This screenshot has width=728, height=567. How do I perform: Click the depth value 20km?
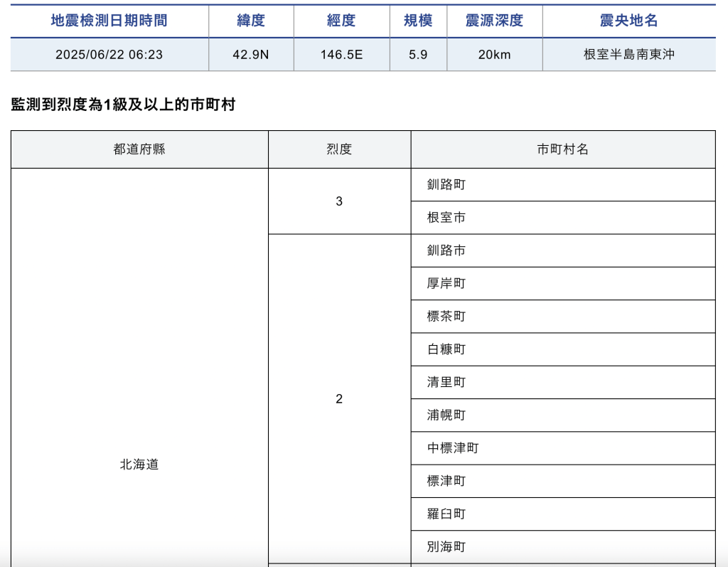495,55
